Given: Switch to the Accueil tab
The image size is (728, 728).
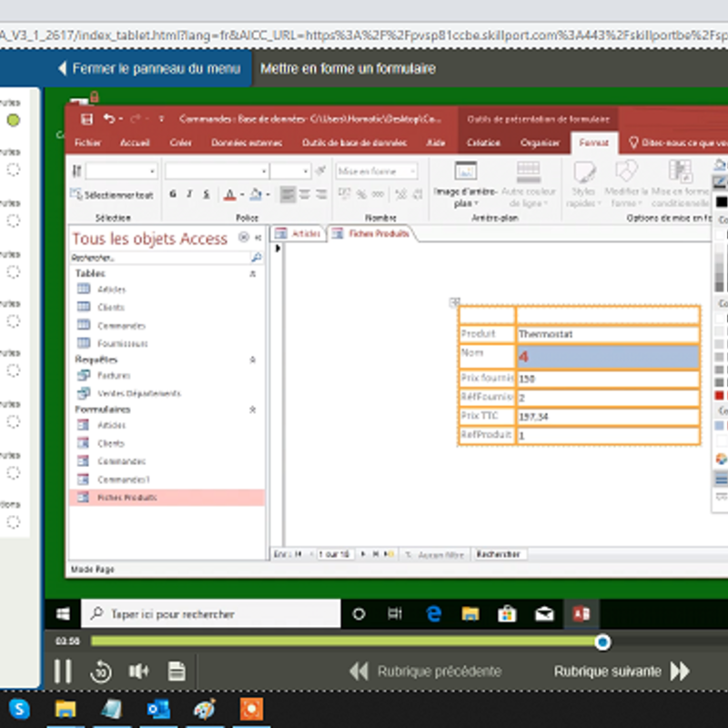Looking at the screenshot, I should [135, 143].
